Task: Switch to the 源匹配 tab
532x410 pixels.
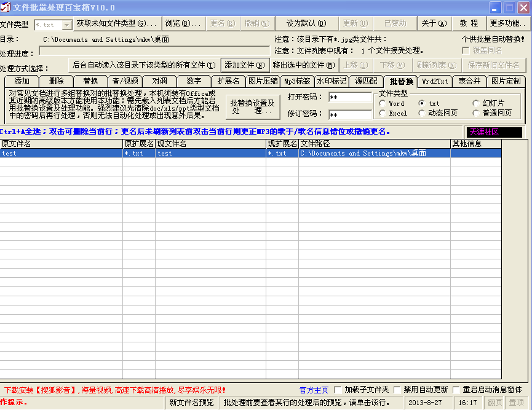Action: click(366, 81)
